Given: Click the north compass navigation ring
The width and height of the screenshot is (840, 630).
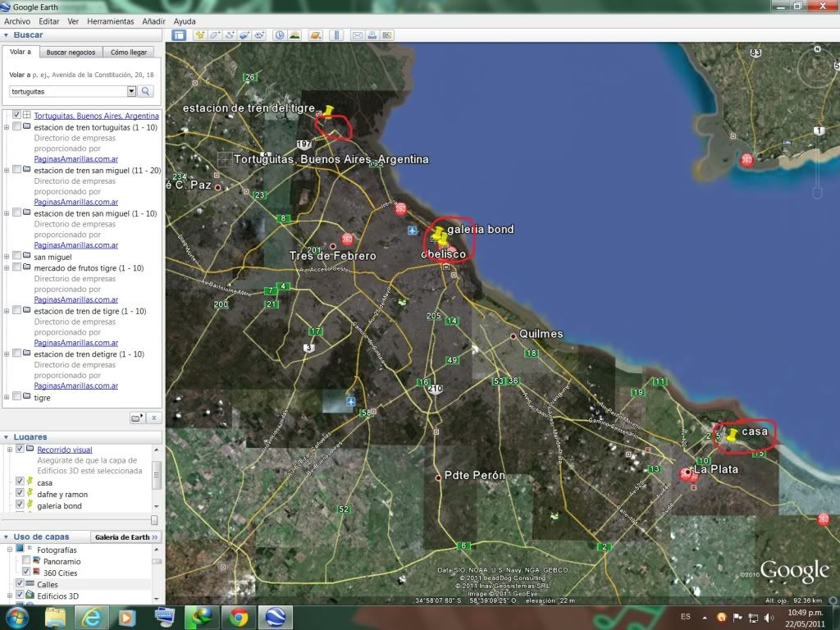Looking at the screenshot, I should pos(818,68).
